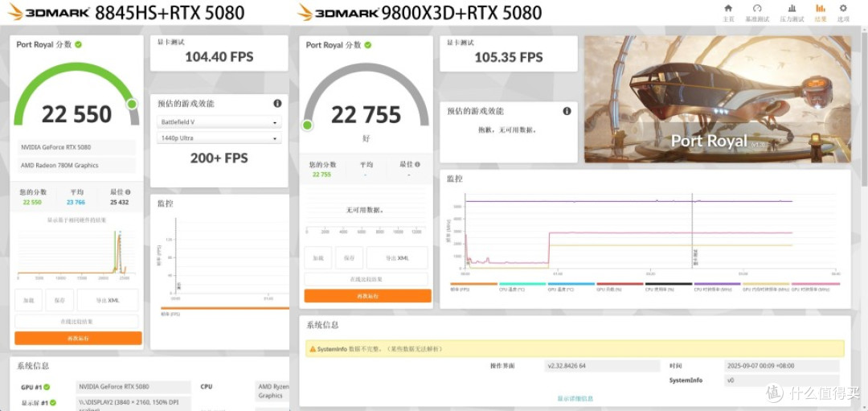Click 在线比较结果 button in 8845HS window
The height and width of the screenshot is (411, 868).
pyautogui.click(x=77, y=321)
